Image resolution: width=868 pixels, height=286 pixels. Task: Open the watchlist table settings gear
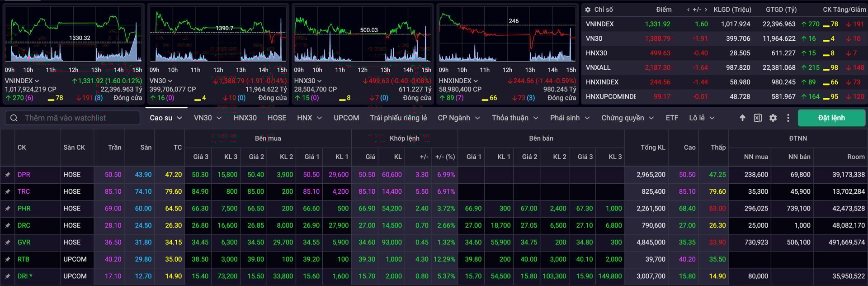point(773,118)
